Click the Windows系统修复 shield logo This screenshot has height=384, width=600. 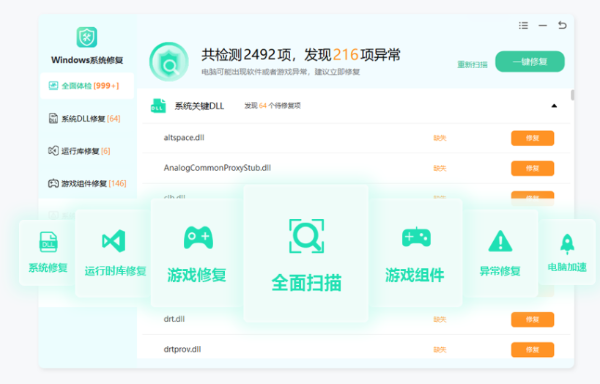tap(87, 37)
